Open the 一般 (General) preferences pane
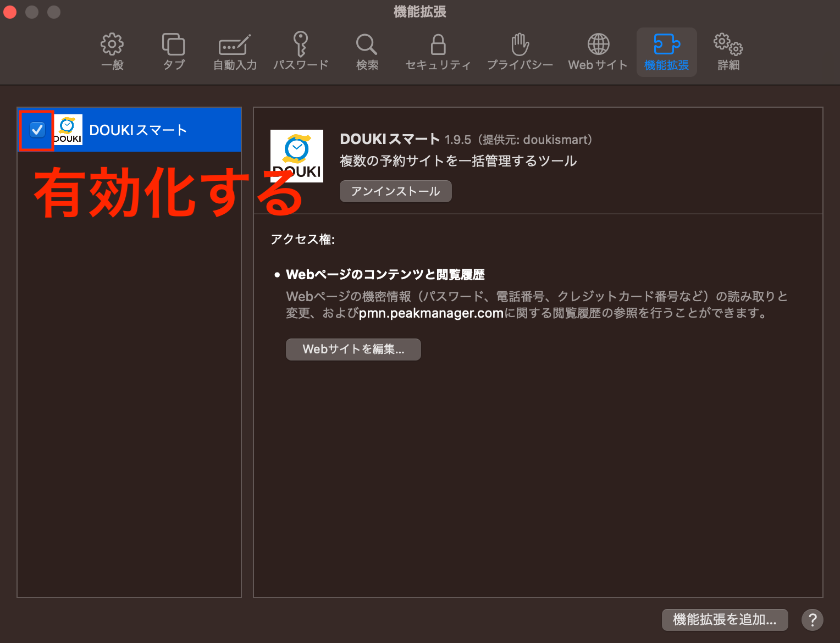This screenshot has width=840, height=643. tap(112, 52)
